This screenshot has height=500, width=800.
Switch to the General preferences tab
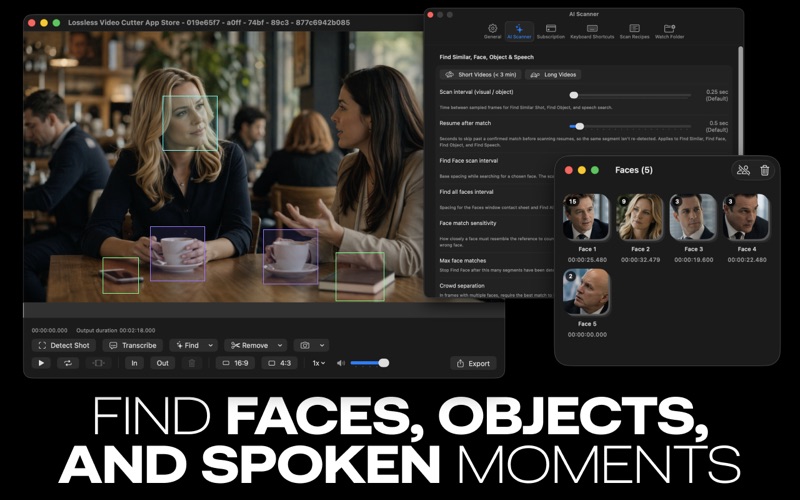pyautogui.click(x=492, y=31)
